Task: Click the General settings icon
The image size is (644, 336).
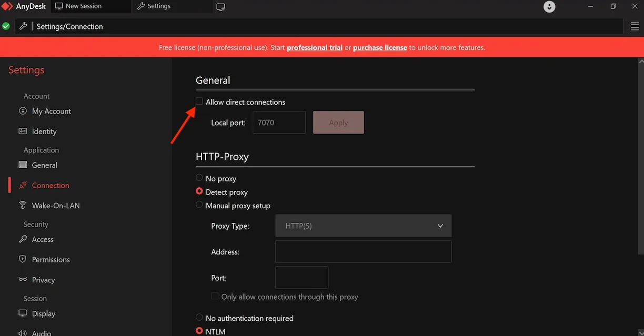Action: click(x=23, y=165)
